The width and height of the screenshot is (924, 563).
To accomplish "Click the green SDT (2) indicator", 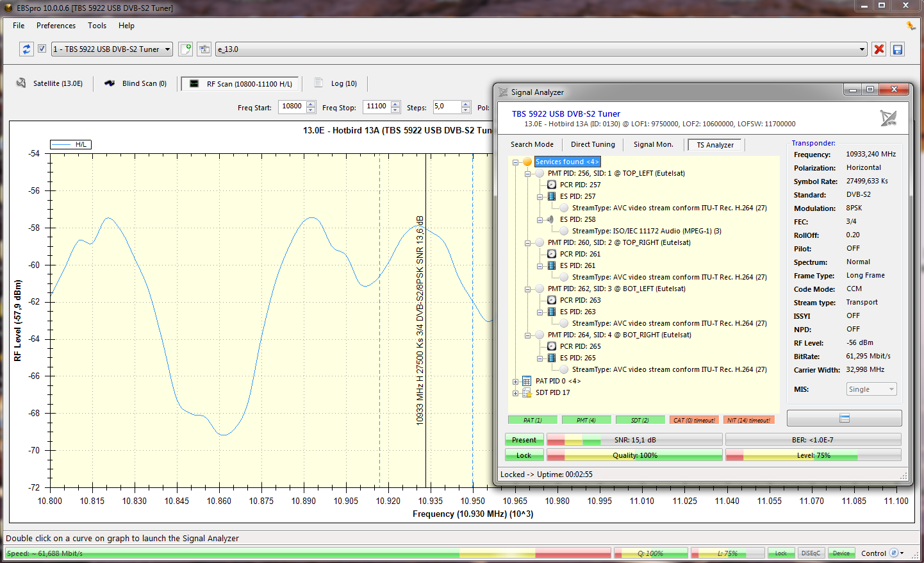I will (639, 420).
